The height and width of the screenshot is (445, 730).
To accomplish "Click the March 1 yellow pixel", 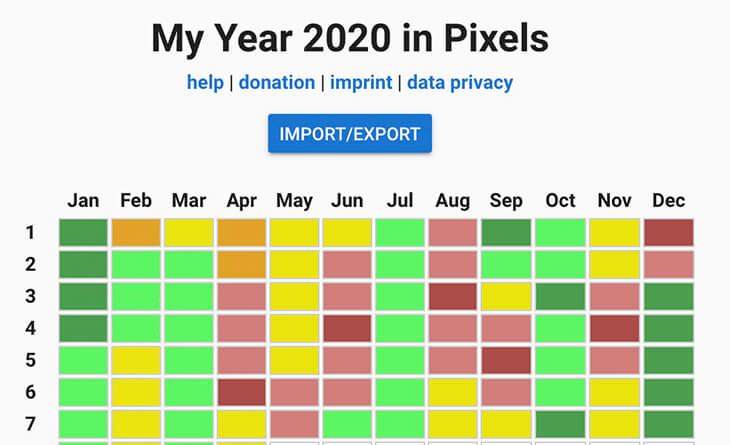I will (x=189, y=233).
